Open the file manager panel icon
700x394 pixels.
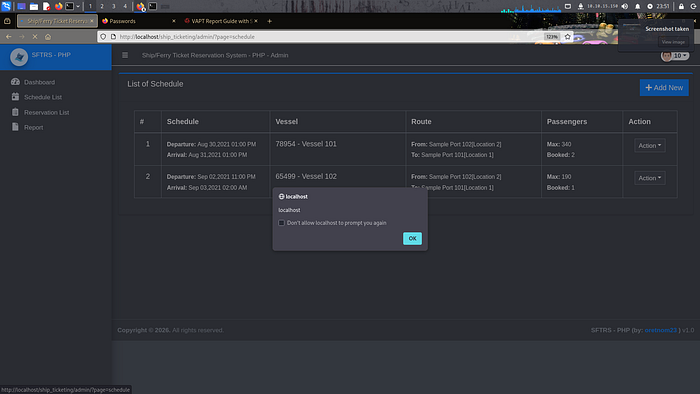tap(33, 6)
